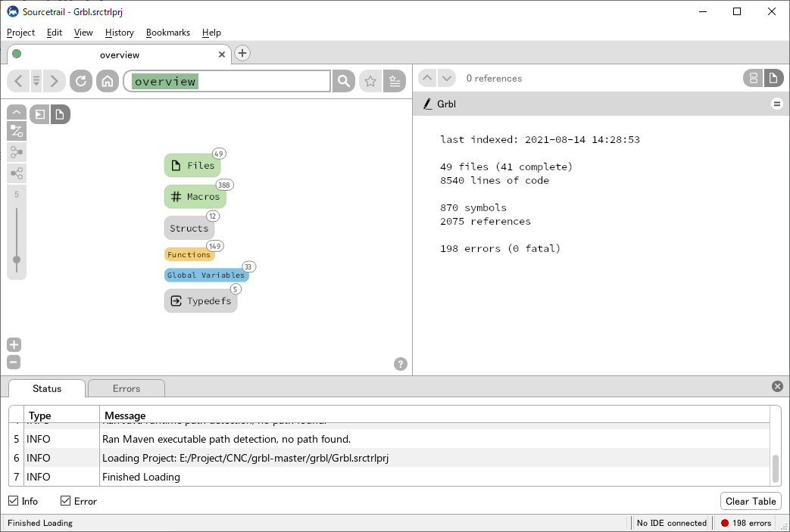Toggle the Error checkbox
790x532 pixels.
(x=65, y=501)
